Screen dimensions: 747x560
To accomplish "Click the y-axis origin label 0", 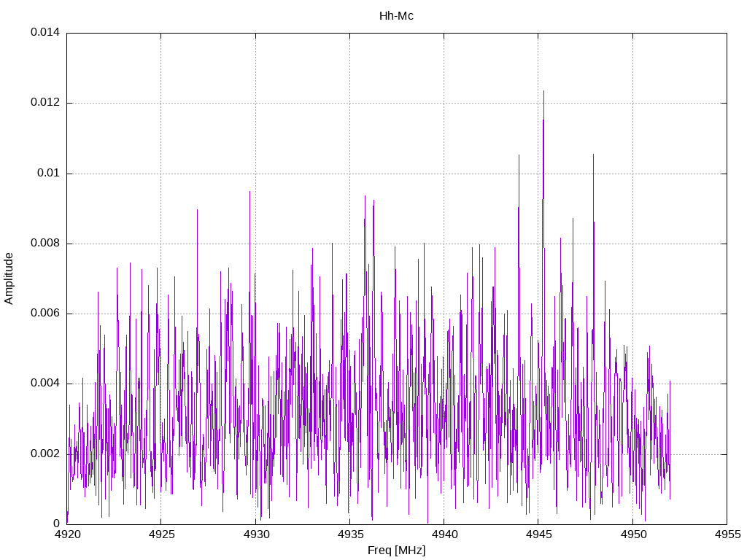I will pyautogui.click(x=57, y=524).
